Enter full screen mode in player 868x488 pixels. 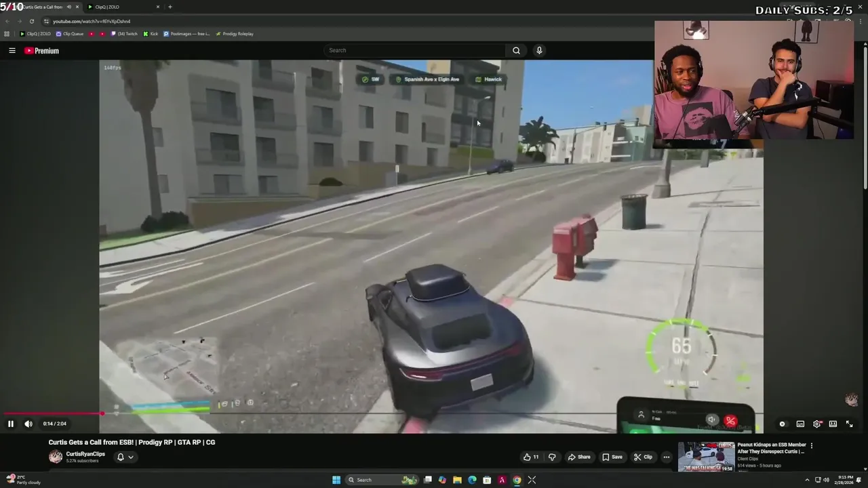click(x=849, y=424)
